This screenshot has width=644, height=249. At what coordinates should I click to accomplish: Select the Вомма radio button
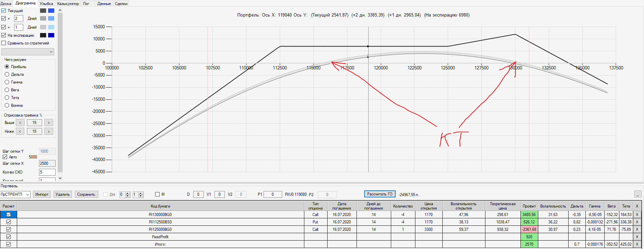pos(7,105)
